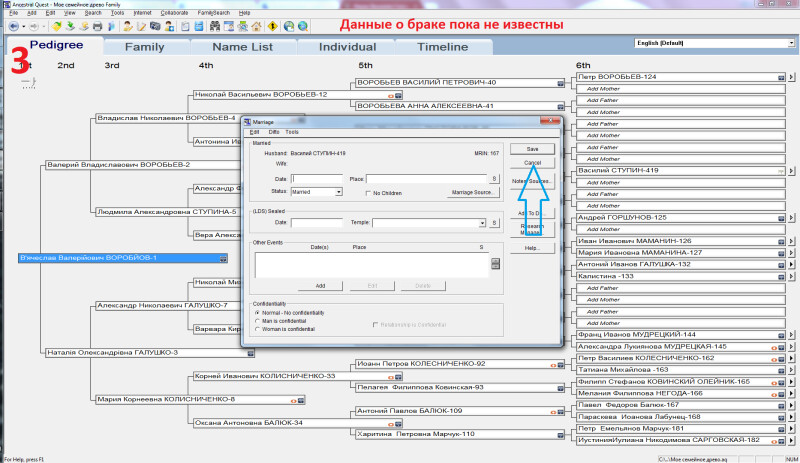Screen dimensions: 800x463
Task: Tick the No Children checkbox
Action: (368, 193)
